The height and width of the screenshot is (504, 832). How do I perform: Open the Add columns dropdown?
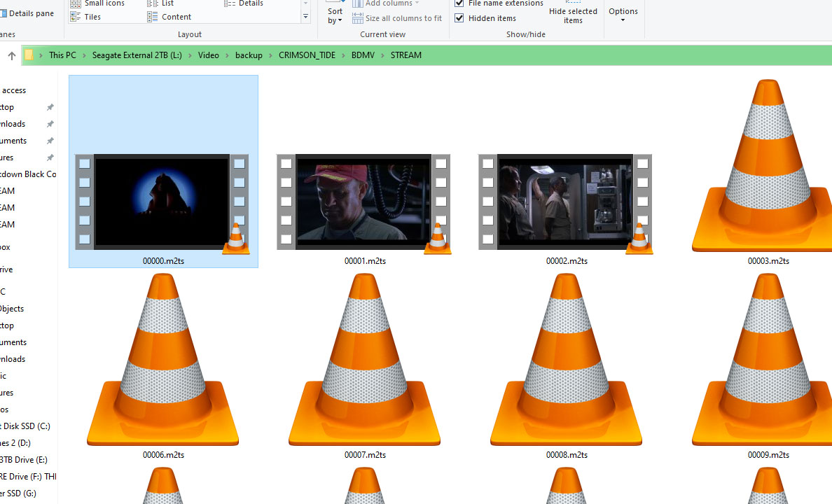pyautogui.click(x=386, y=3)
